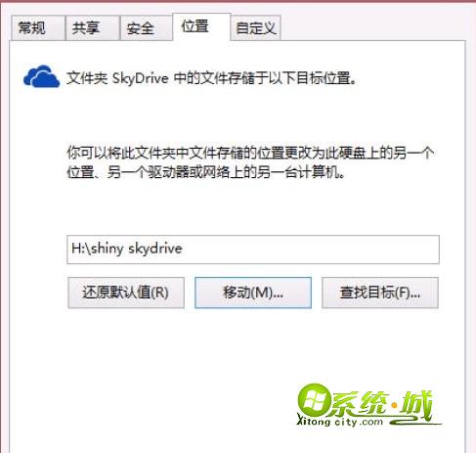Click the word SkyDrive in the heading
The width and height of the screenshot is (476, 453).
[x=141, y=78]
